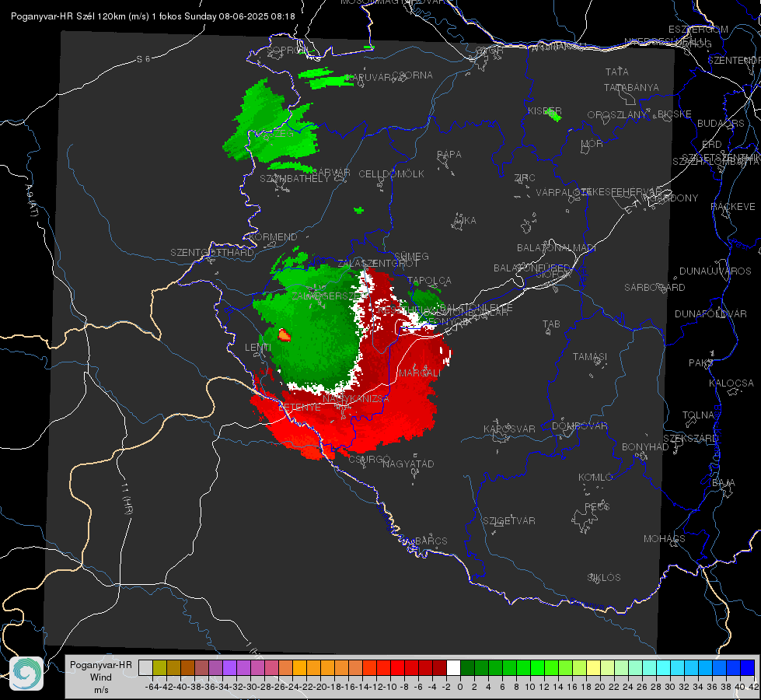This screenshot has width=761, height=700.
Task: Pick the dark blue last legend swatch
Action: [748, 667]
